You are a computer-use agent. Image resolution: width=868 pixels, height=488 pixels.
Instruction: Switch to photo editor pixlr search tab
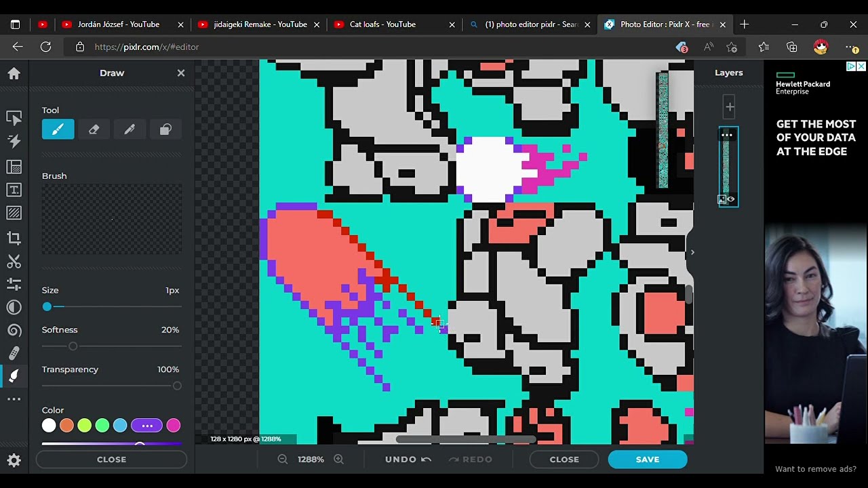[x=530, y=24]
